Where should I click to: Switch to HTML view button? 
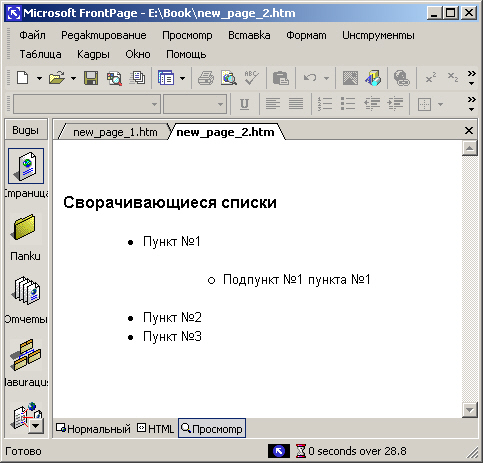pyautogui.click(x=156, y=429)
